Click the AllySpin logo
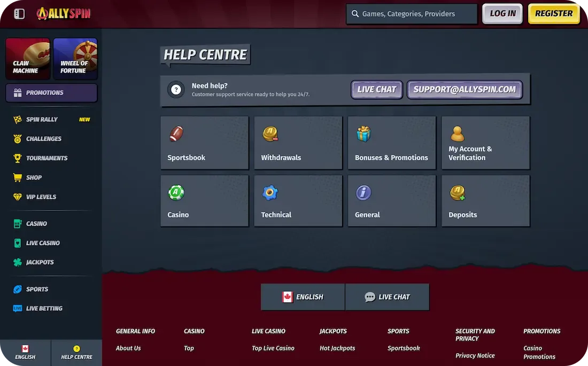This screenshot has height=366, width=588. tap(64, 13)
